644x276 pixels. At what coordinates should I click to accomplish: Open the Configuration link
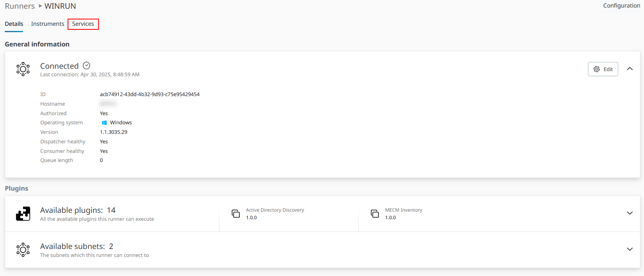[621, 6]
